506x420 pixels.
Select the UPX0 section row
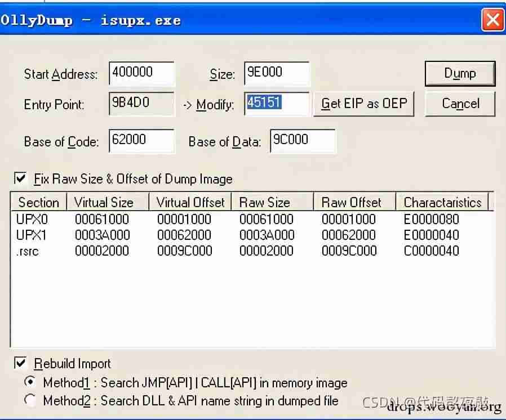[252, 219]
